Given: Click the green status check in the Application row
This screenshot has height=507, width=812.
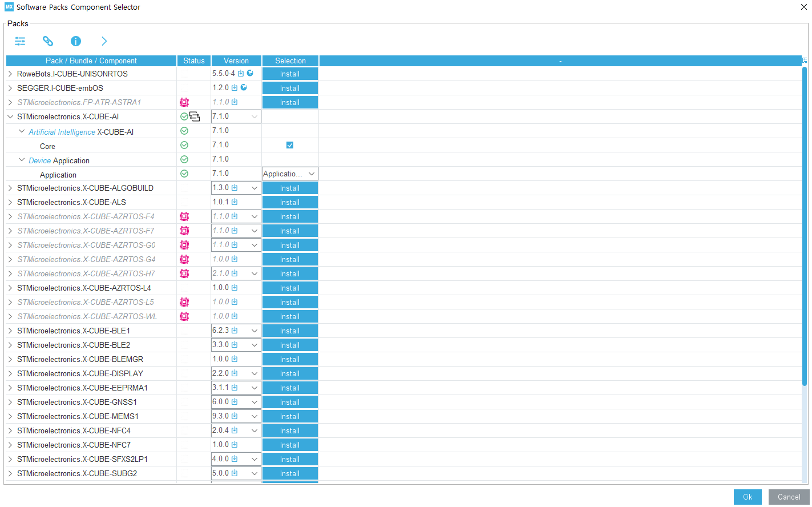Looking at the screenshot, I should pos(184,174).
